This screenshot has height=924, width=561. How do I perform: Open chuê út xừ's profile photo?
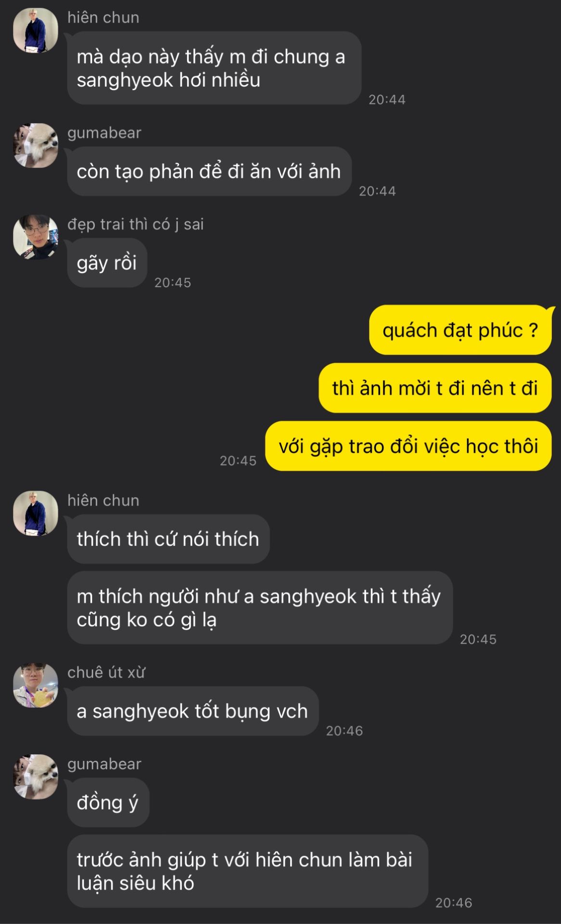(x=36, y=685)
